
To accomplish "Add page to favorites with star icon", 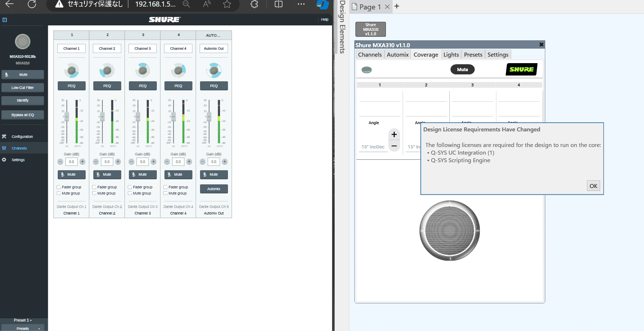I will [227, 4].
